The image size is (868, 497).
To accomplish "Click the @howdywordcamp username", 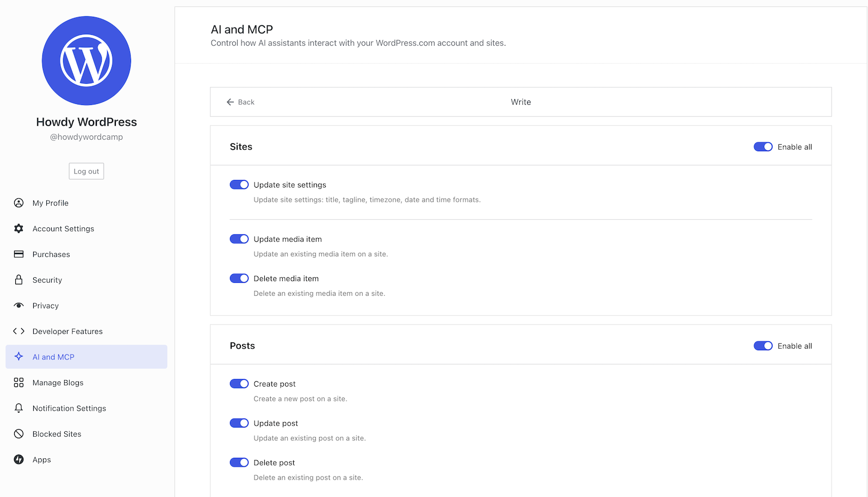I will coord(86,137).
